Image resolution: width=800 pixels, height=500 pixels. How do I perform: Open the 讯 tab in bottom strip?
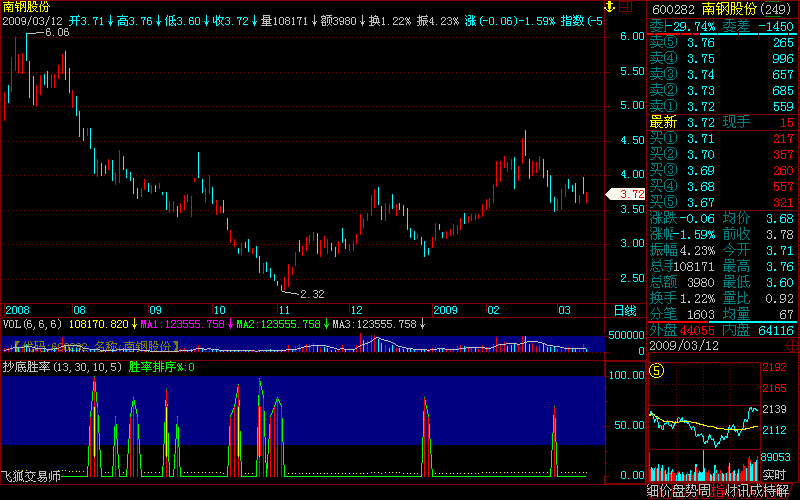[743, 492]
